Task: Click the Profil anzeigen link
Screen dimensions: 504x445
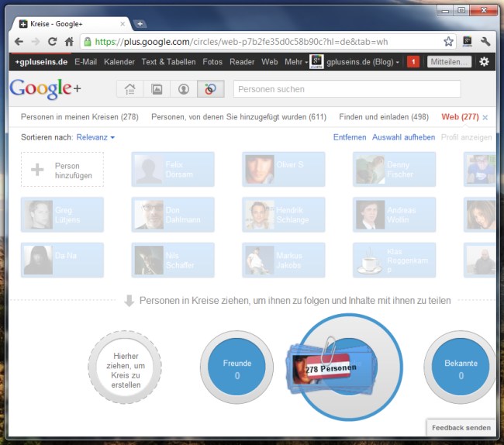Action: click(466, 137)
